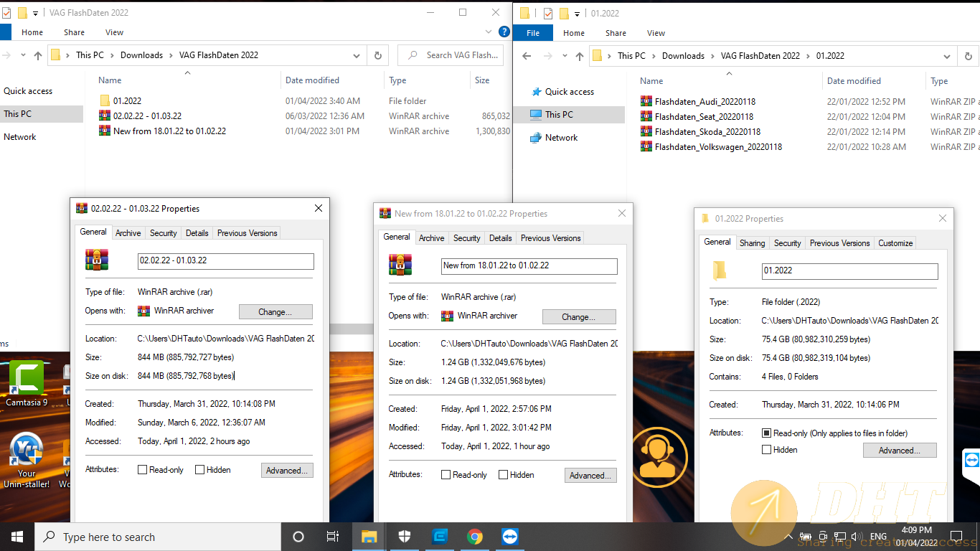The image size is (980, 551).
Task: Click Advanced... in 01.2022 Properties
Action: tap(900, 451)
